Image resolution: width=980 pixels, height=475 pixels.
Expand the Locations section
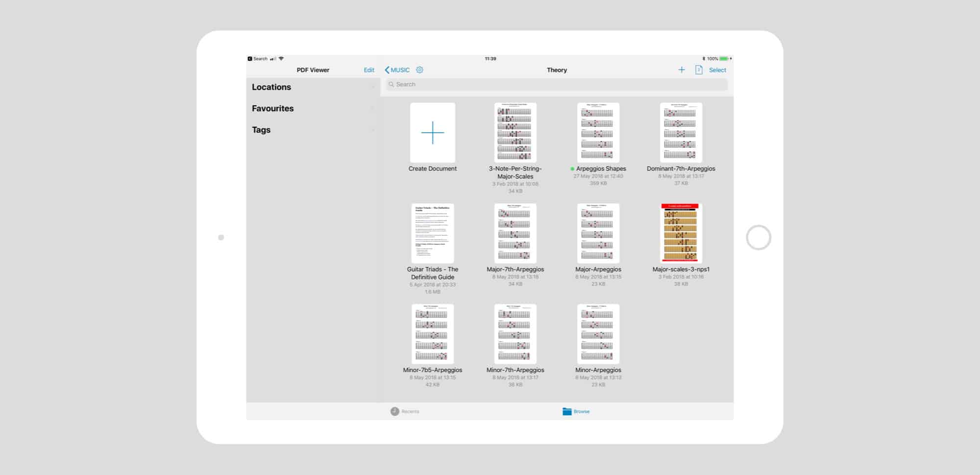tap(271, 87)
